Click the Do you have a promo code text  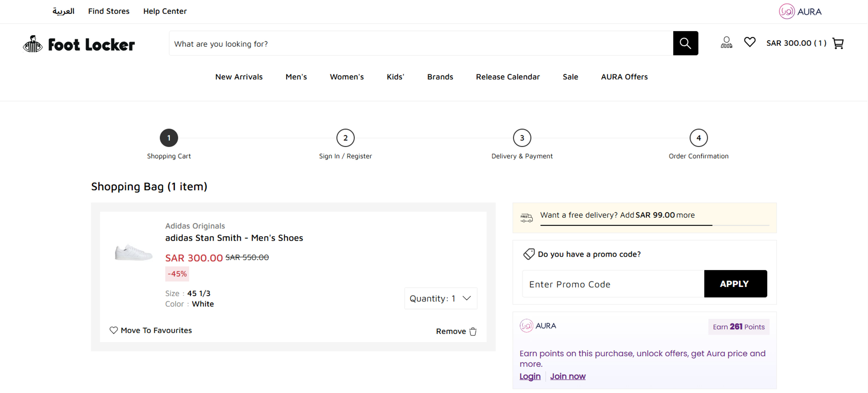pyautogui.click(x=589, y=254)
